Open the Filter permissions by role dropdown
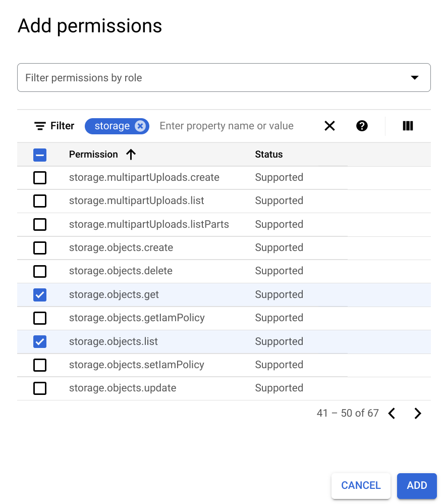The width and height of the screenshot is (444, 504). (224, 77)
